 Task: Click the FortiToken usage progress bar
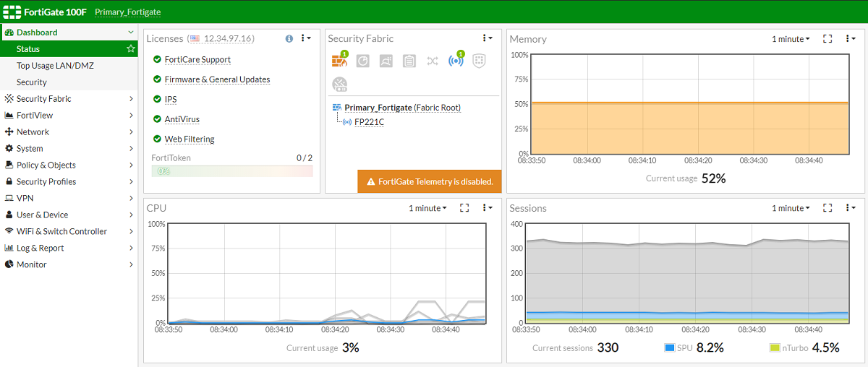pos(232,171)
